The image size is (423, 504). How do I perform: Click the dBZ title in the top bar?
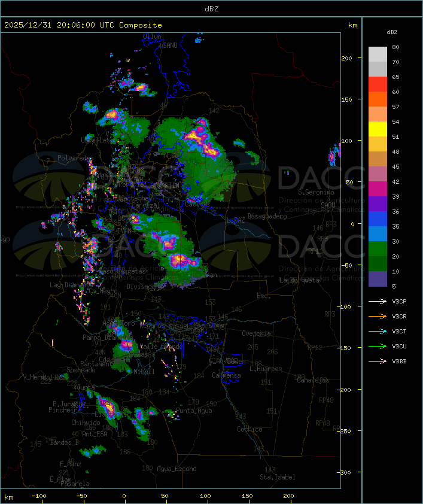pos(212,9)
